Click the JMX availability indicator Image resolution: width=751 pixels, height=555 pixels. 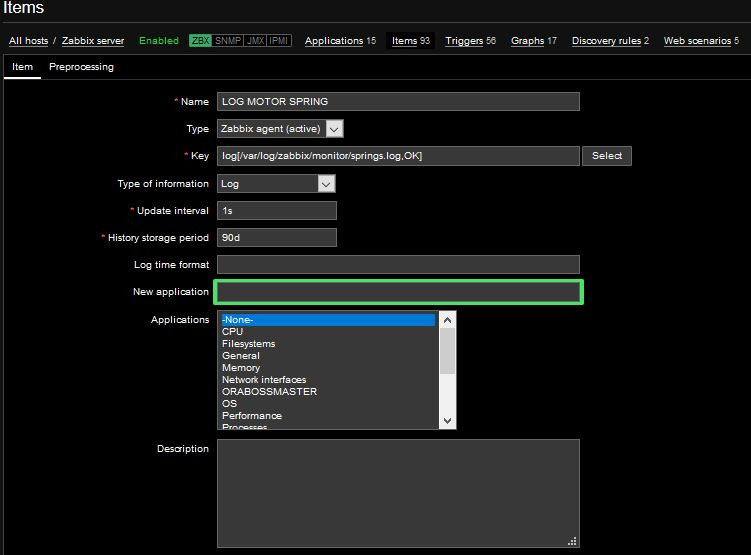point(255,41)
